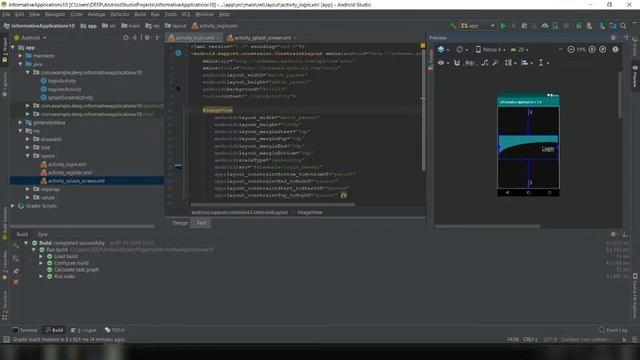Toggle the tool window quick-access icon in status bar
The image size is (640, 360).
pyautogui.click(x=6, y=339)
